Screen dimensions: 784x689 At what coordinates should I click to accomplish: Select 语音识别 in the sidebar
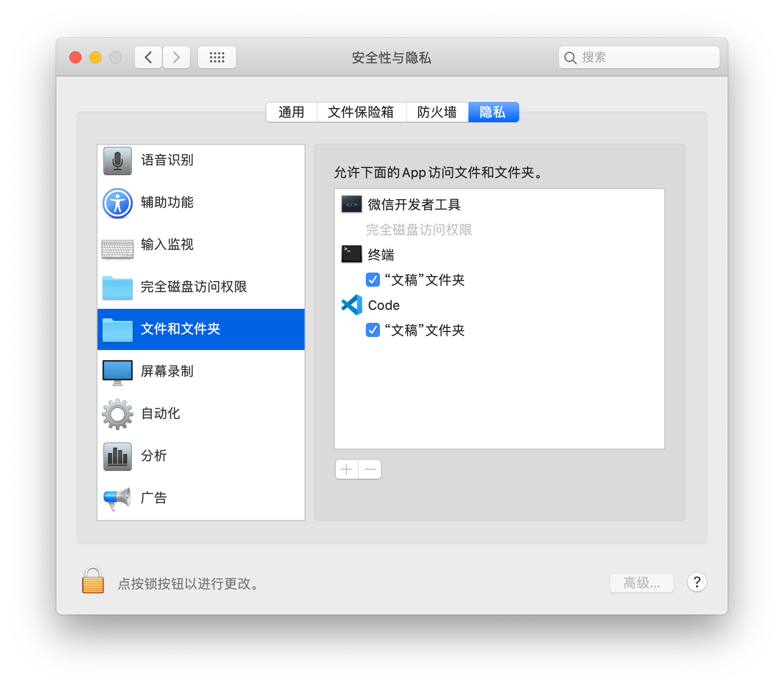(201, 161)
